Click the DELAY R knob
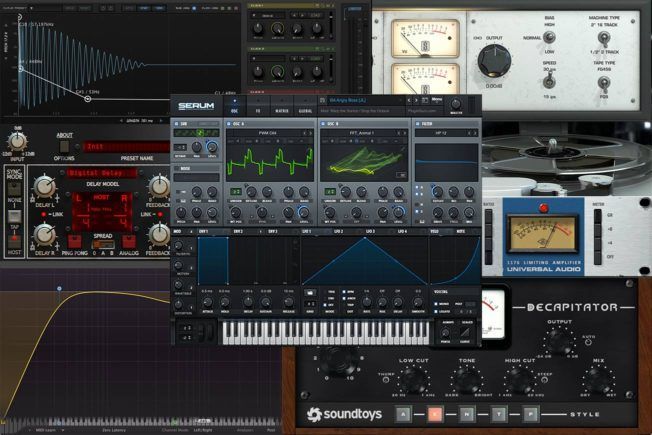The image size is (652, 435). pyautogui.click(x=44, y=234)
